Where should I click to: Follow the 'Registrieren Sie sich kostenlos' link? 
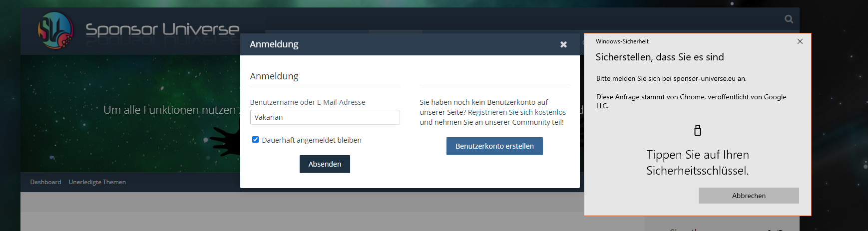coord(516,112)
